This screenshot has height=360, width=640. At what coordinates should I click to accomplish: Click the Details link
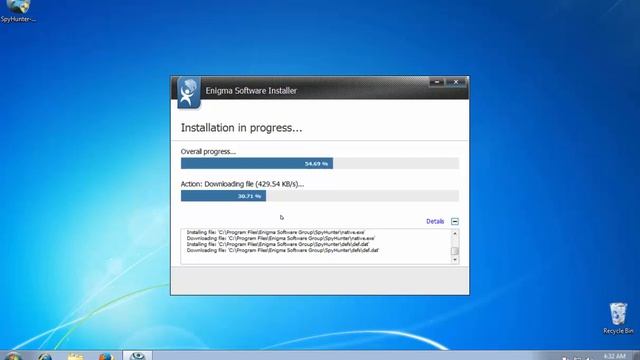[435, 221]
